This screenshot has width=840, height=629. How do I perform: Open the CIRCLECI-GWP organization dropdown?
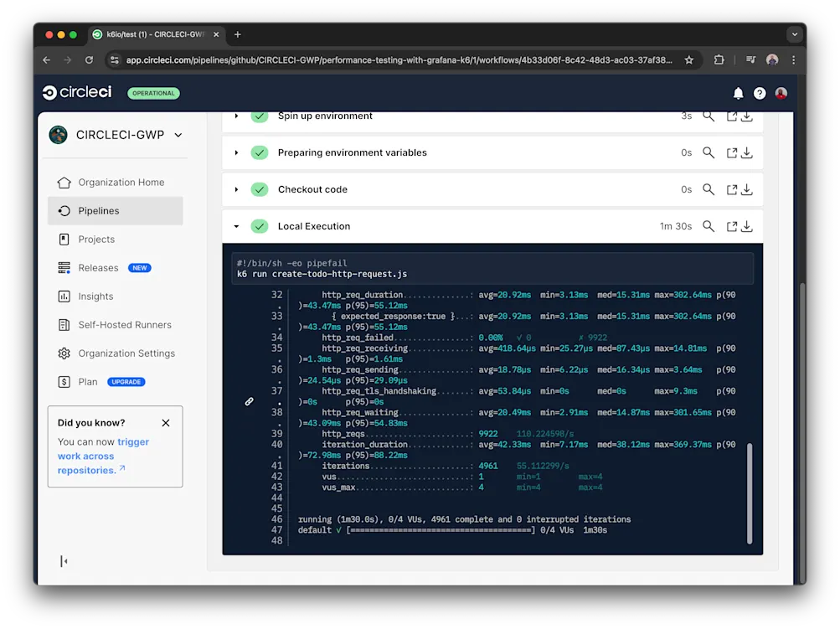pyautogui.click(x=116, y=134)
